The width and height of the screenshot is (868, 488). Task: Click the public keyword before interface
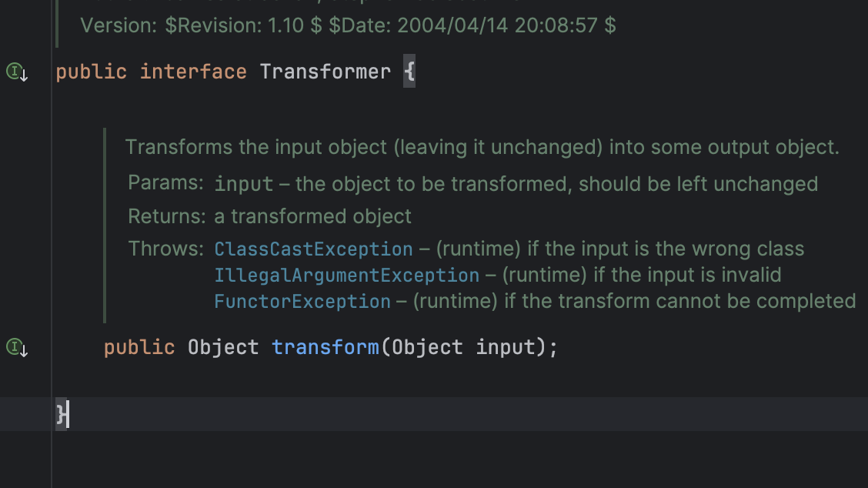point(92,72)
